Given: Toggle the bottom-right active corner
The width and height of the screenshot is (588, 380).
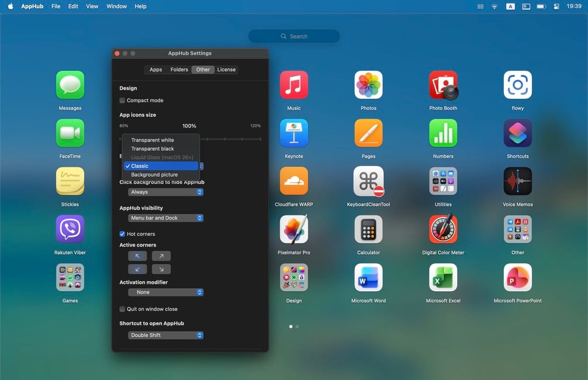Looking at the screenshot, I should click(x=161, y=269).
